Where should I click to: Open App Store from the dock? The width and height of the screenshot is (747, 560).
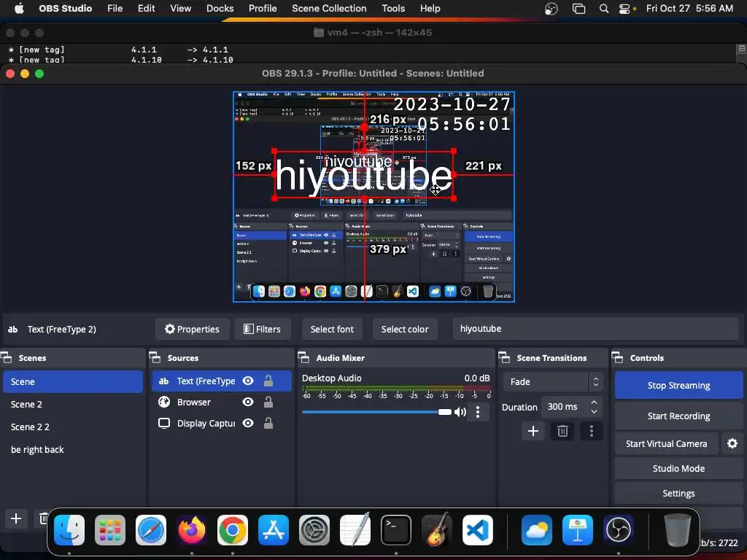click(274, 530)
